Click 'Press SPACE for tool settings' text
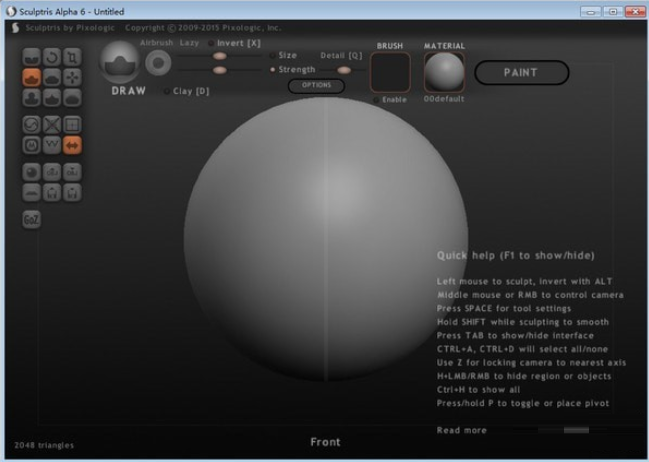This screenshot has width=649, height=462. click(x=504, y=308)
